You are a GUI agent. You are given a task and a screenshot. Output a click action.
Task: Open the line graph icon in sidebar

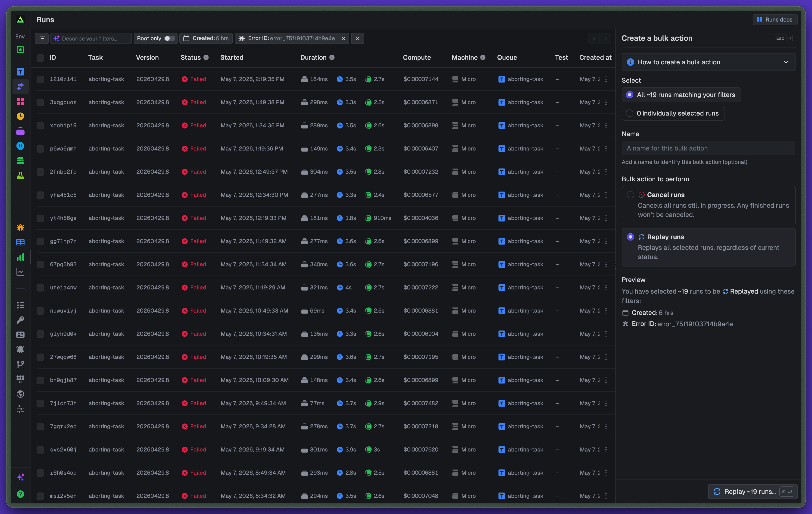pos(20,272)
